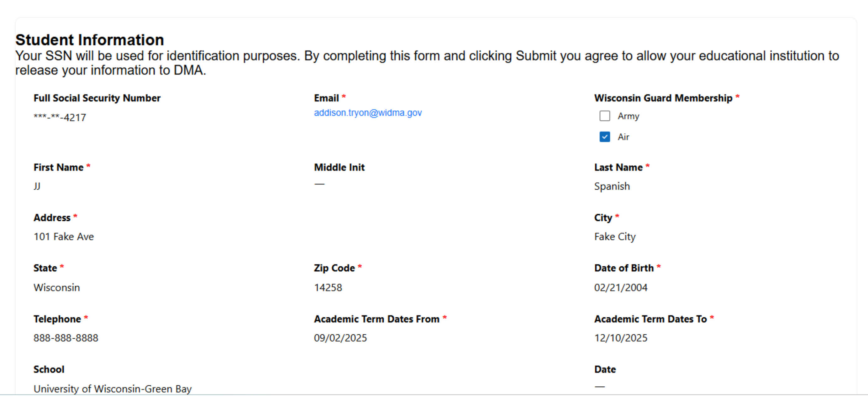868x407 pixels.
Task: Click the Address value 101 Fake Ave
Action: point(63,236)
